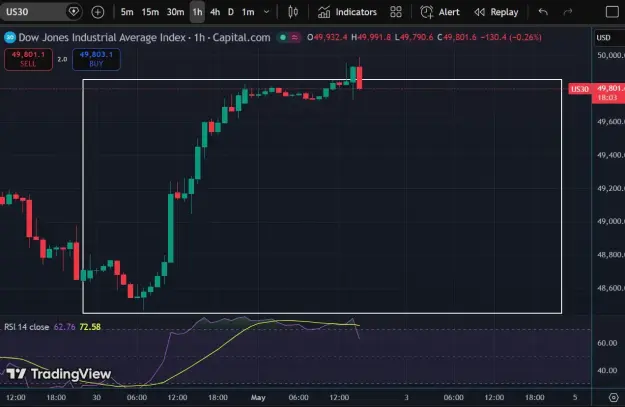The height and width of the screenshot is (407, 625).
Task: Click the RSI 14 close legend
Action: [x=26, y=327]
